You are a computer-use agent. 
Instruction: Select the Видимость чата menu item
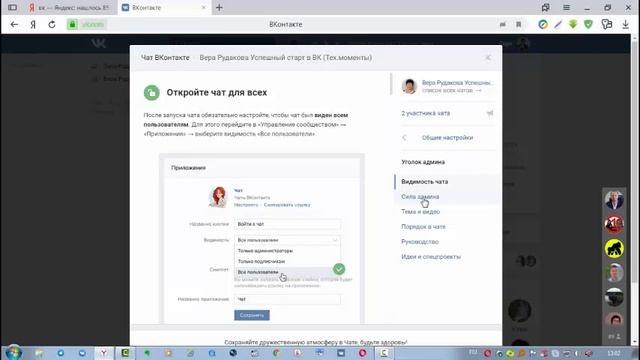pos(447,182)
